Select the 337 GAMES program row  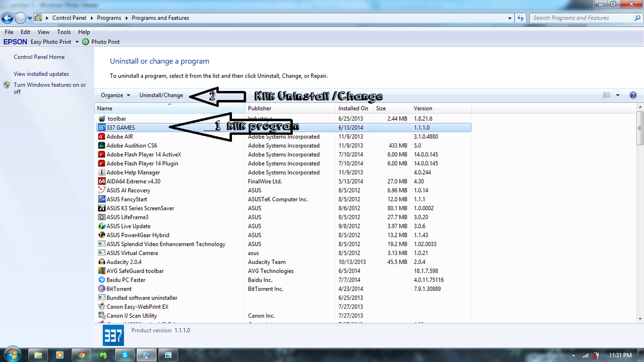tap(283, 128)
